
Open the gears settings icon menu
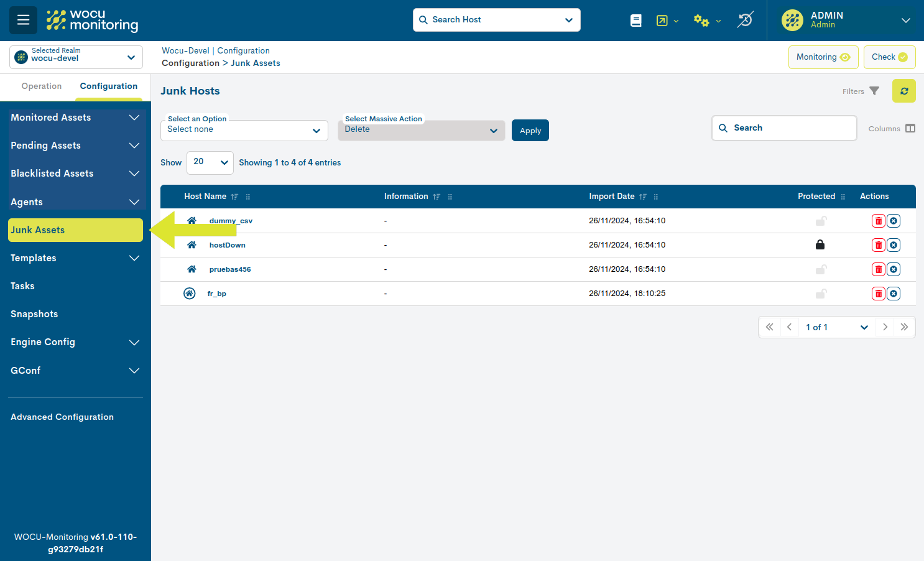707,21
